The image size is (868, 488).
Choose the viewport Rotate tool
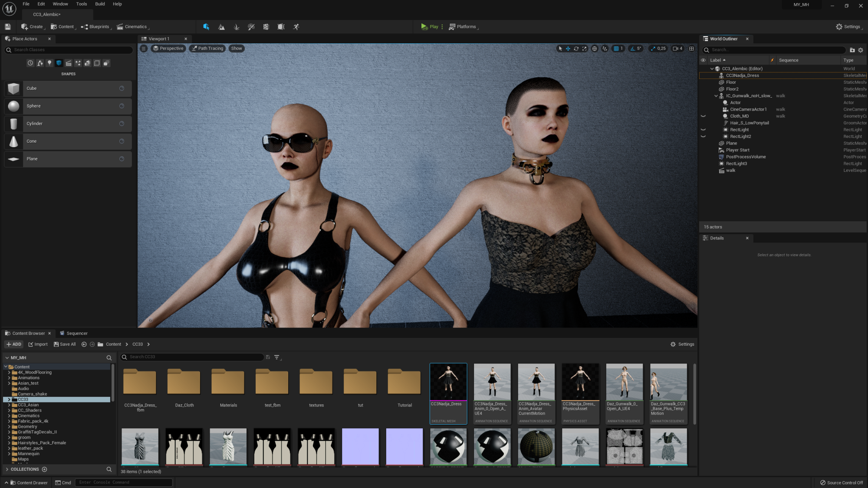pos(576,49)
